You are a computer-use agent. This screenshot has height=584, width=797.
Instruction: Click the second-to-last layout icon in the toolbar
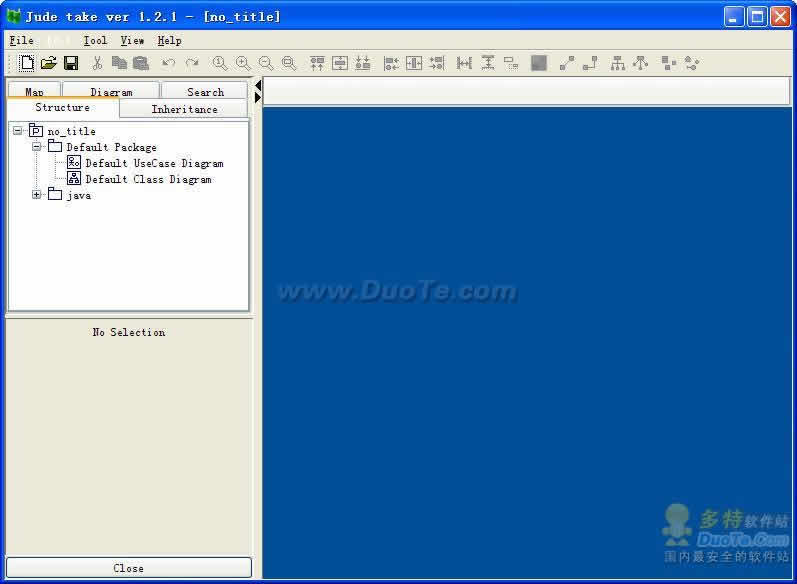point(668,63)
